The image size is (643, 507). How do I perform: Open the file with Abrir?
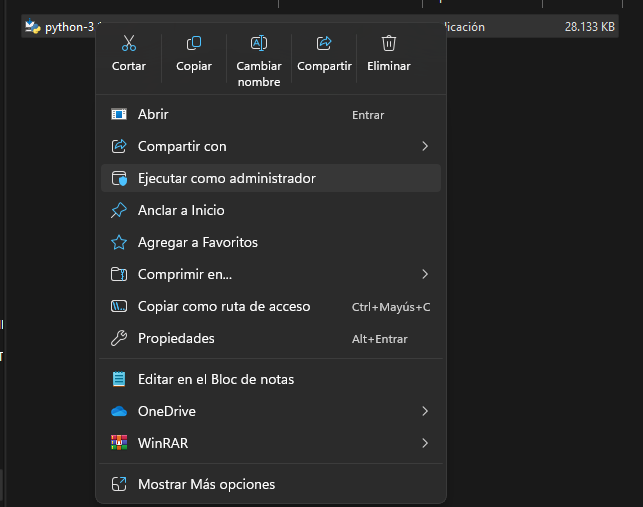pyautogui.click(x=153, y=114)
